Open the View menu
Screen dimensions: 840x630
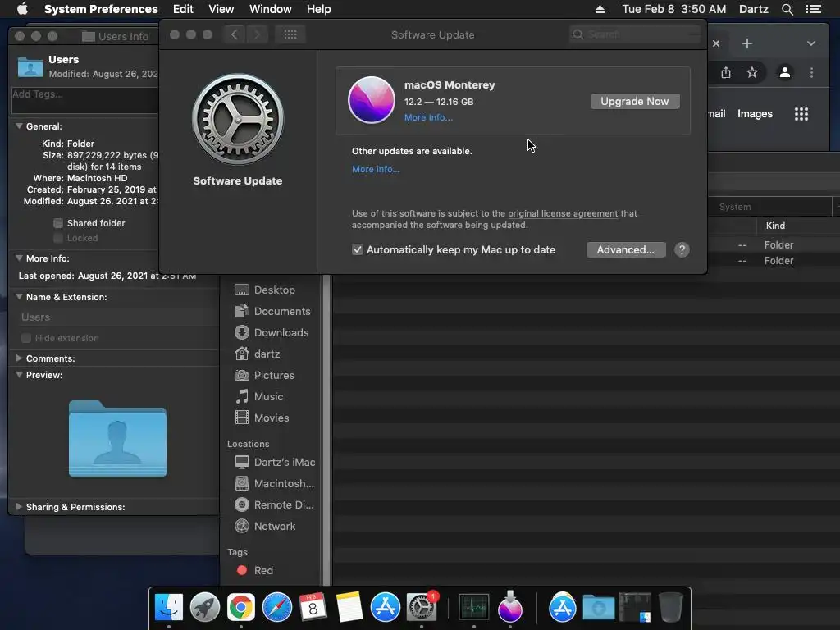221,9
